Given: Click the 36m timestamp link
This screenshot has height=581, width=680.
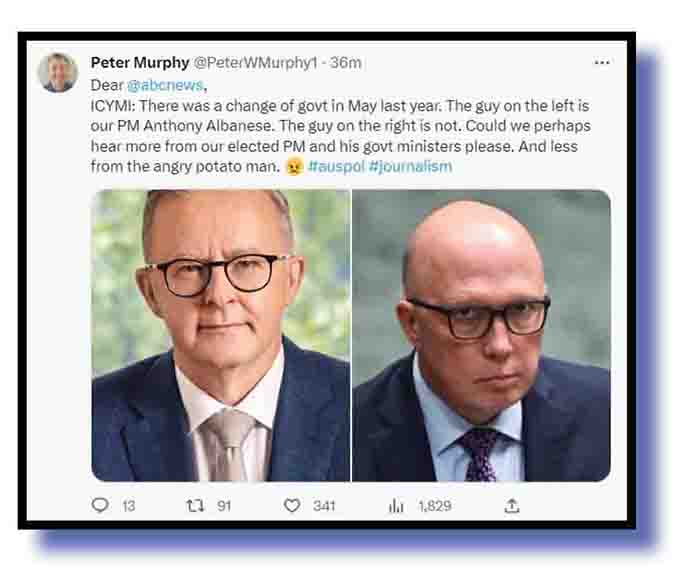Looking at the screenshot, I should (x=345, y=63).
